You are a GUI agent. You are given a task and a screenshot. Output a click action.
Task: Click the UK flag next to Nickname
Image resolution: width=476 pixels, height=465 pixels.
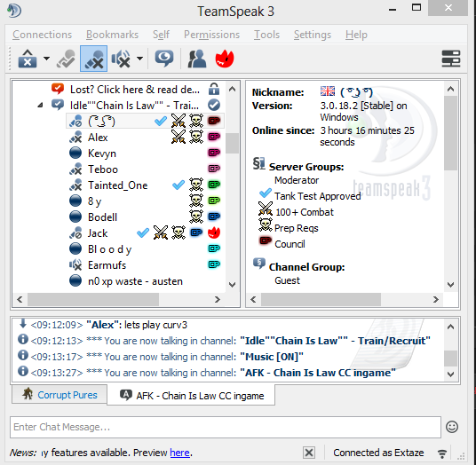coord(328,91)
